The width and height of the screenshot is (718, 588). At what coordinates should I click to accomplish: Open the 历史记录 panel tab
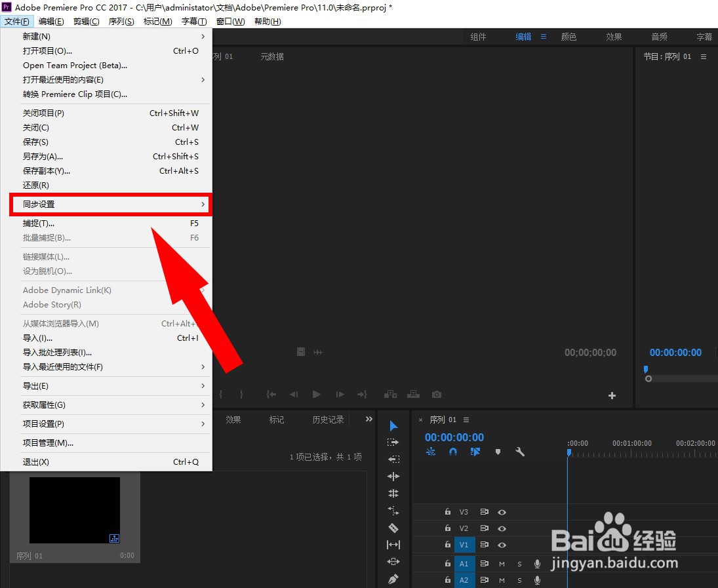click(x=328, y=420)
